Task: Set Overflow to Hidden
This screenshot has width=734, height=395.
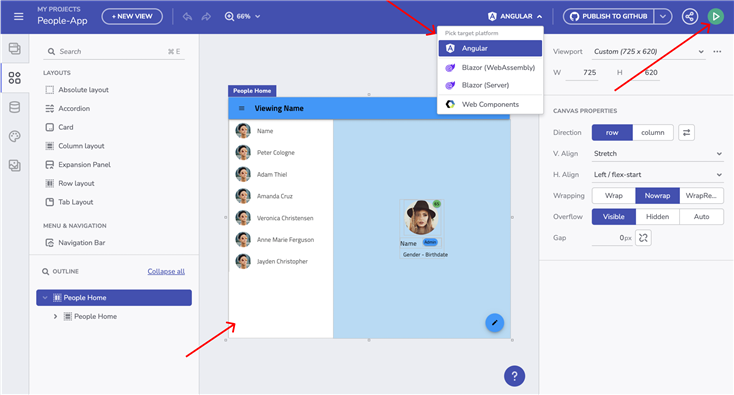Action: pos(657,217)
